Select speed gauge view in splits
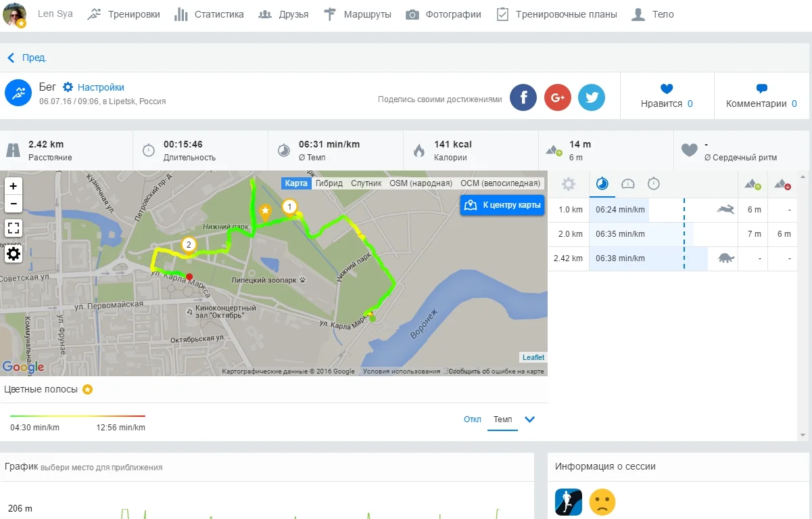The width and height of the screenshot is (812, 519). coord(627,184)
